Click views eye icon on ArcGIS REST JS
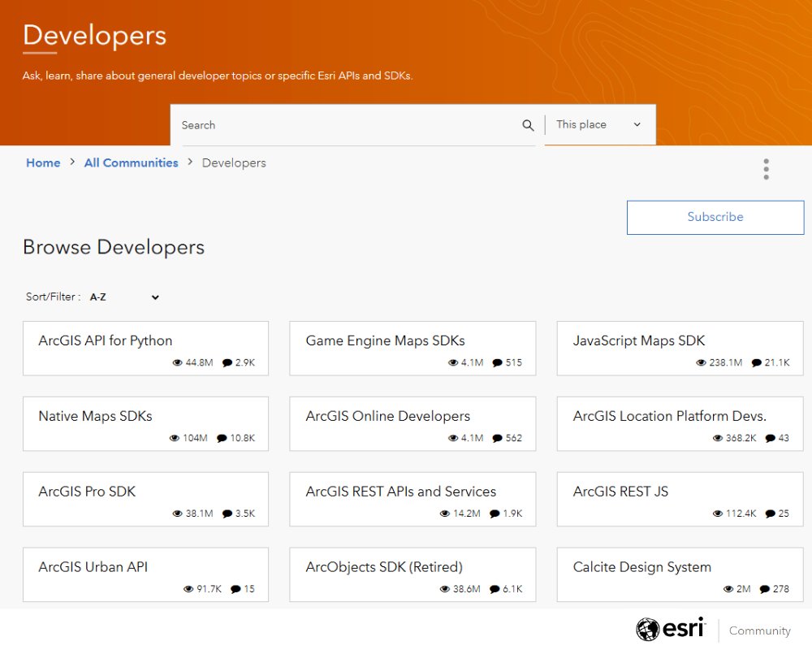 (x=717, y=513)
